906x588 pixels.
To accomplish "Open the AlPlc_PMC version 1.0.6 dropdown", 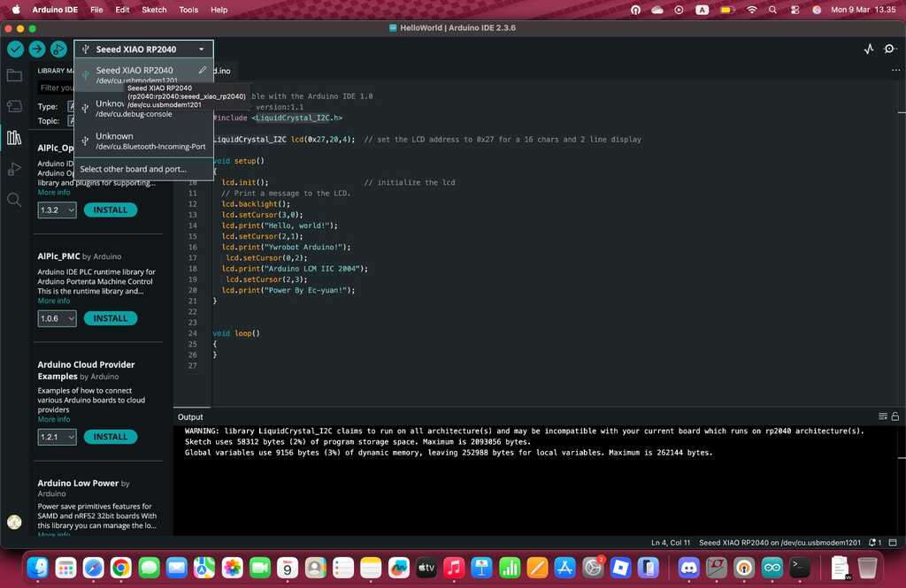I will tap(57, 318).
